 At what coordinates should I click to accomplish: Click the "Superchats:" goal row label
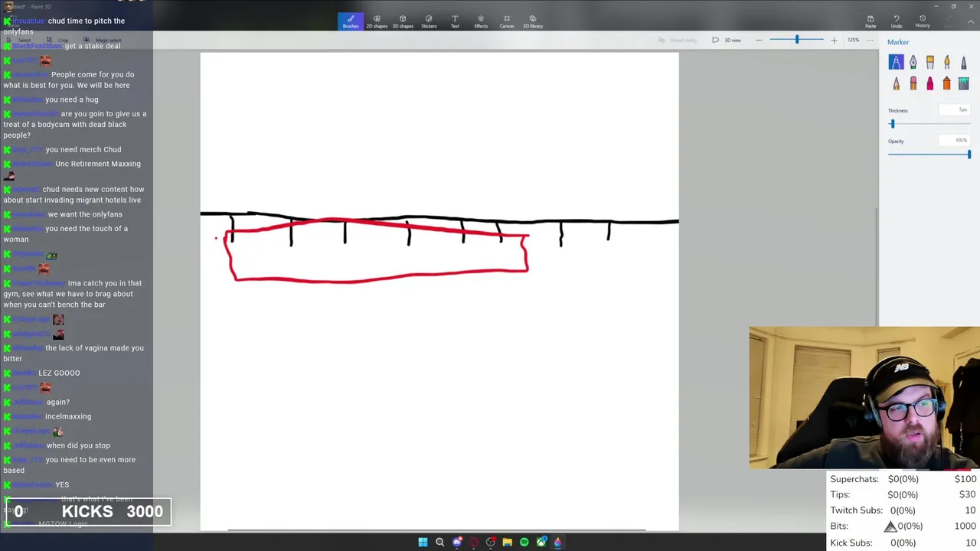point(854,479)
